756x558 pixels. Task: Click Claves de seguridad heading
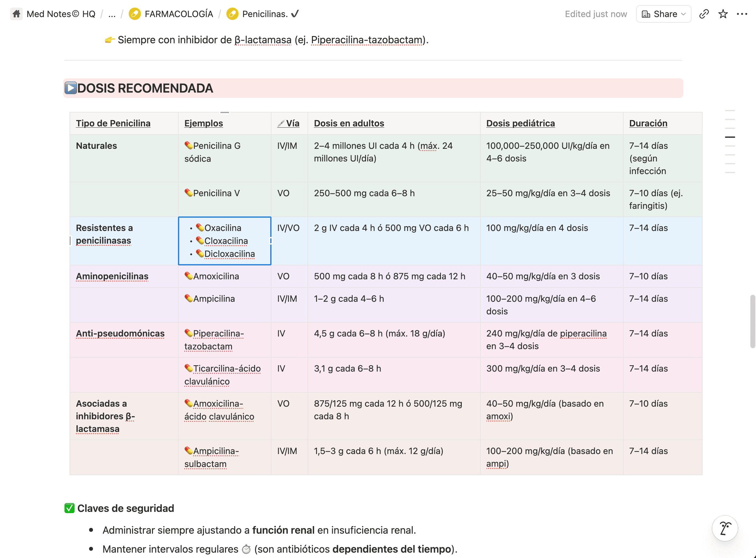pos(126,508)
